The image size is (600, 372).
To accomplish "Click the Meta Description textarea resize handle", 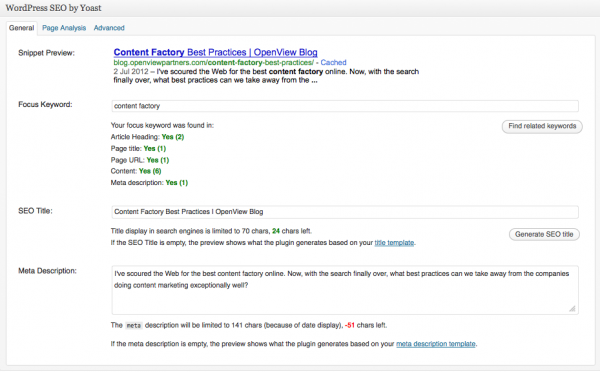I will tap(572, 308).
